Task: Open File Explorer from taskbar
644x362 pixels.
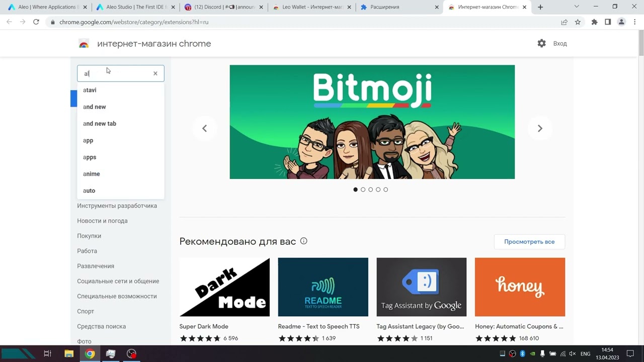Action: 69,353
